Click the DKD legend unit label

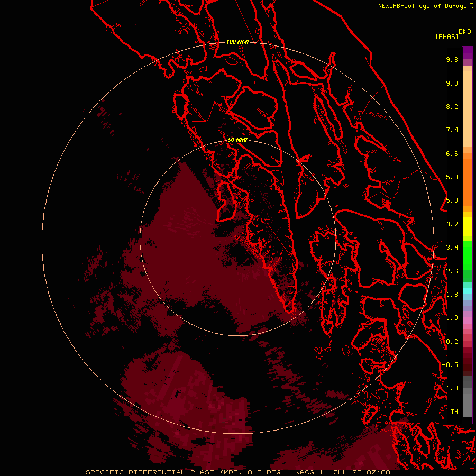click(x=465, y=32)
